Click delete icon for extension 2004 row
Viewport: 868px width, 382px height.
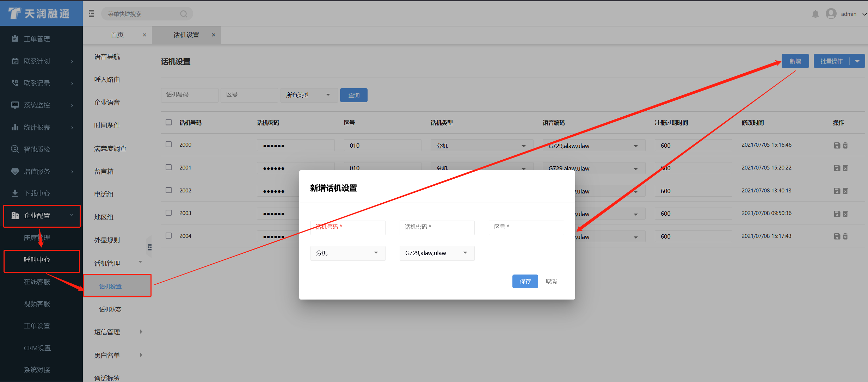[x=845, y=236]
